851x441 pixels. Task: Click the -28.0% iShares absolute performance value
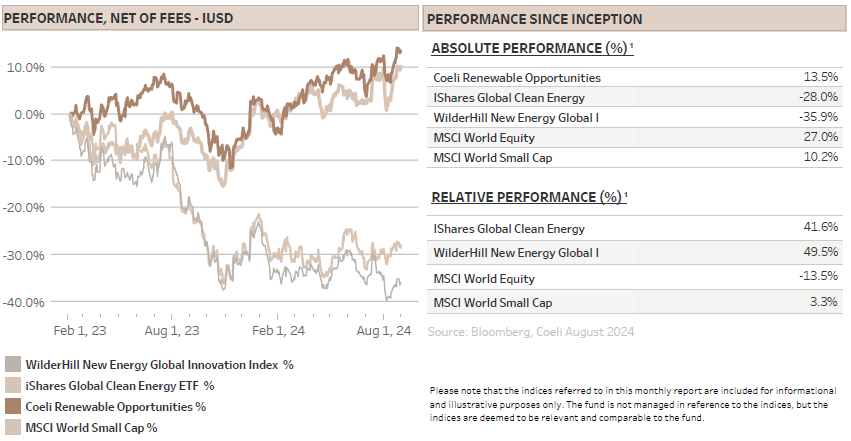click(x=818, y=97)
